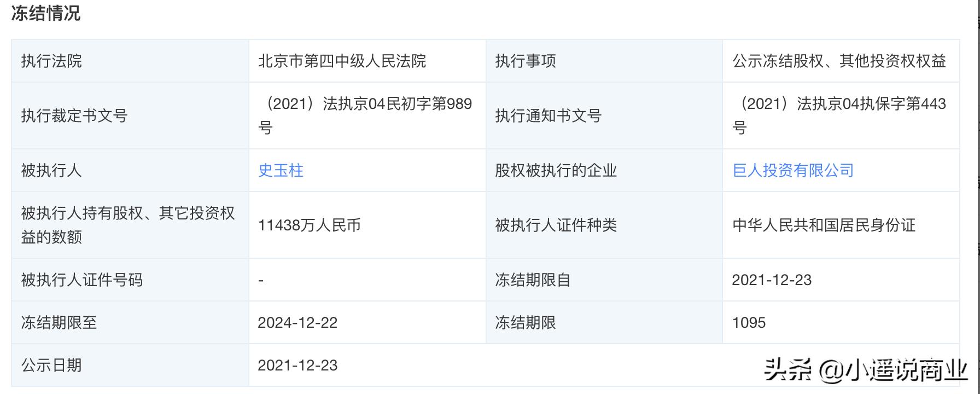The image size is (980, 394).
Task: Click the 执行法院 label cell
Action: [51, 61]
